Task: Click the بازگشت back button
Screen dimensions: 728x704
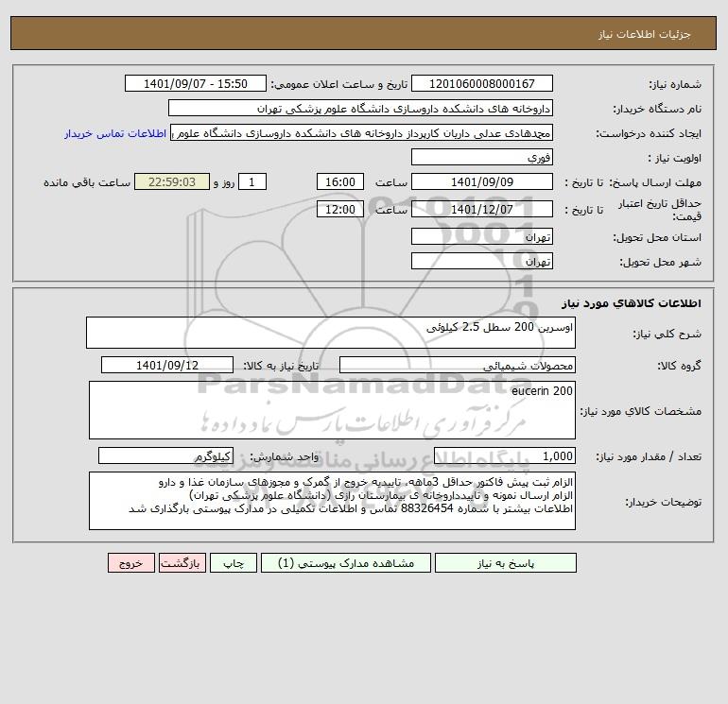Action: pyautogui.click(x=182, y=563)
